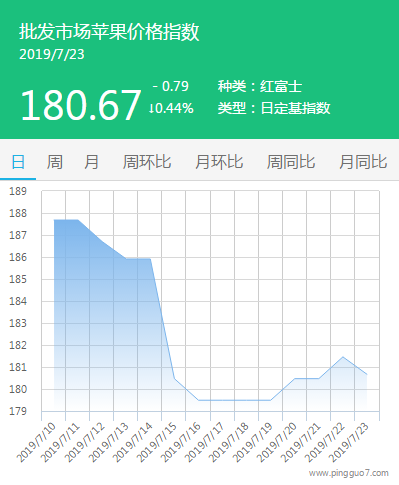This screenshot has height=485, width=399.
Task: Click the date 2019/7/23 in header
Action: pos(52,55)
